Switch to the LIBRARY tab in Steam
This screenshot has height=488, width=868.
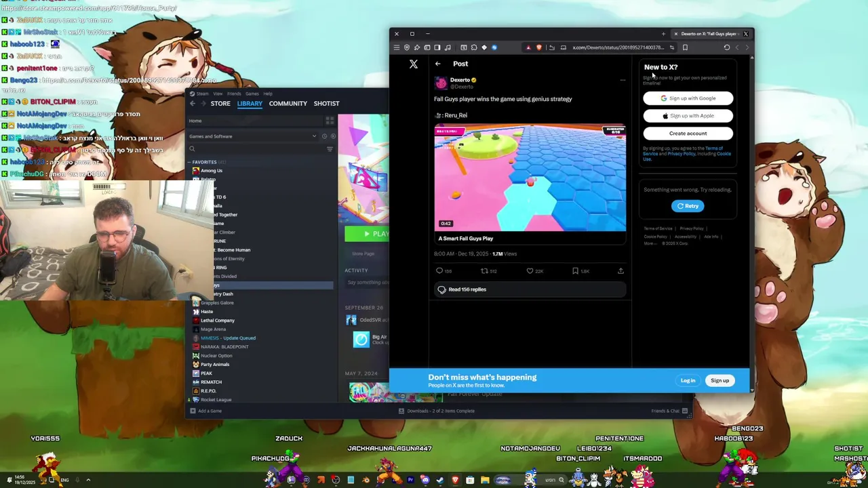pos(250,104)
